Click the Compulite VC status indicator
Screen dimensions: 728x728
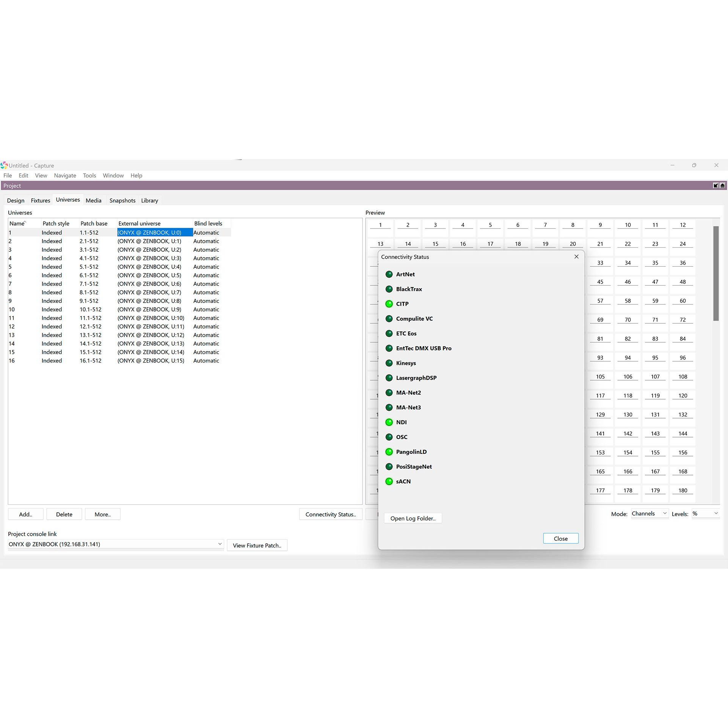[389, 318]
